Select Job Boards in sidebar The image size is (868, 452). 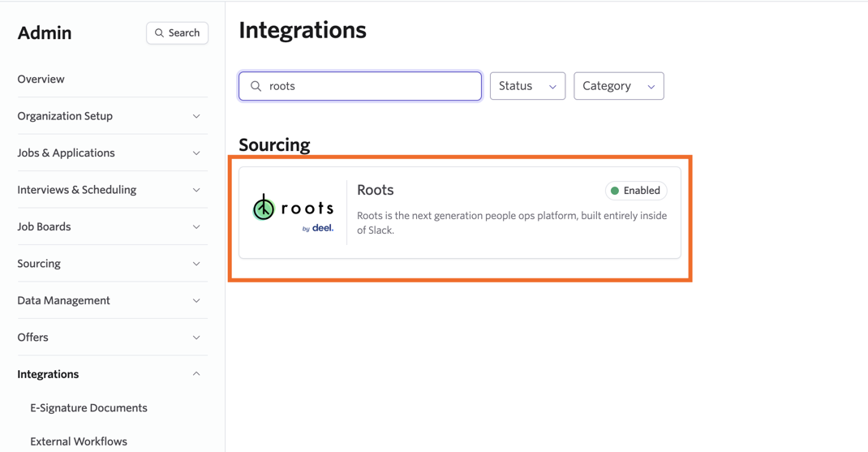click(x=44, y=226)
